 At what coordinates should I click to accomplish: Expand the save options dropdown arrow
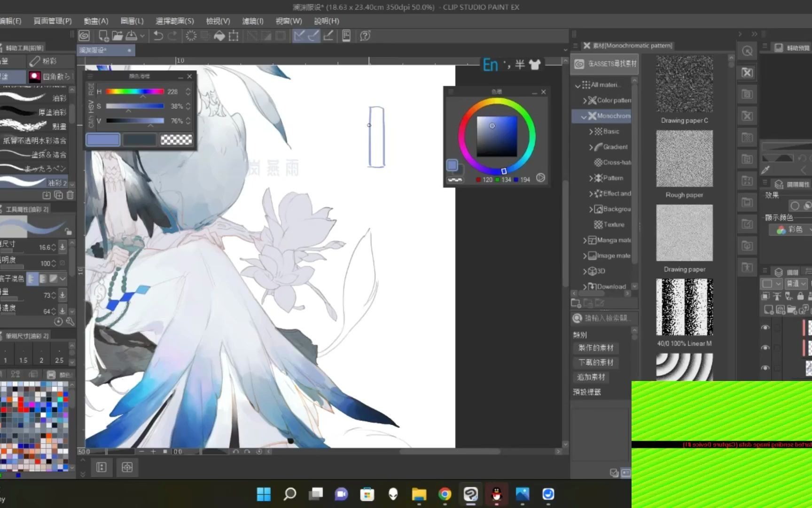pos(142,36)
